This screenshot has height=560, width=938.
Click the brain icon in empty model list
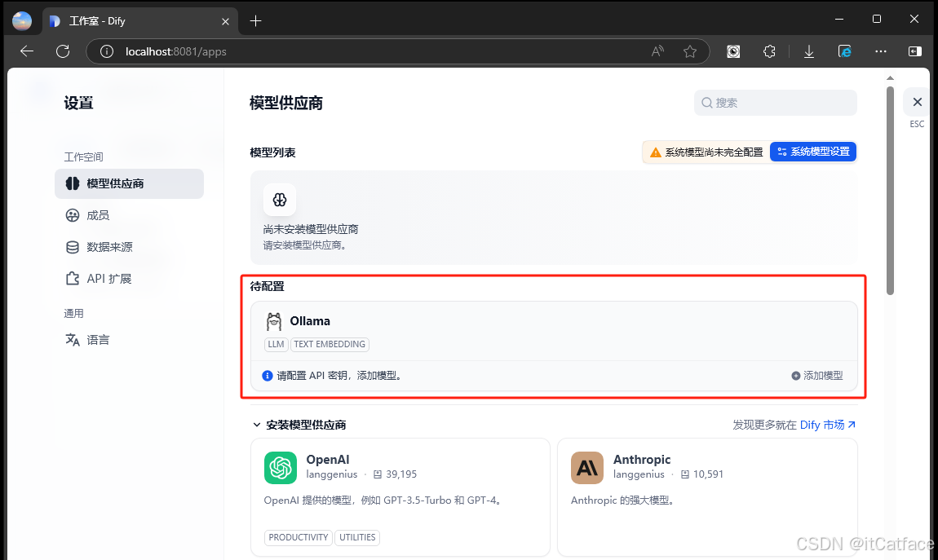click(x=280, y=200)
